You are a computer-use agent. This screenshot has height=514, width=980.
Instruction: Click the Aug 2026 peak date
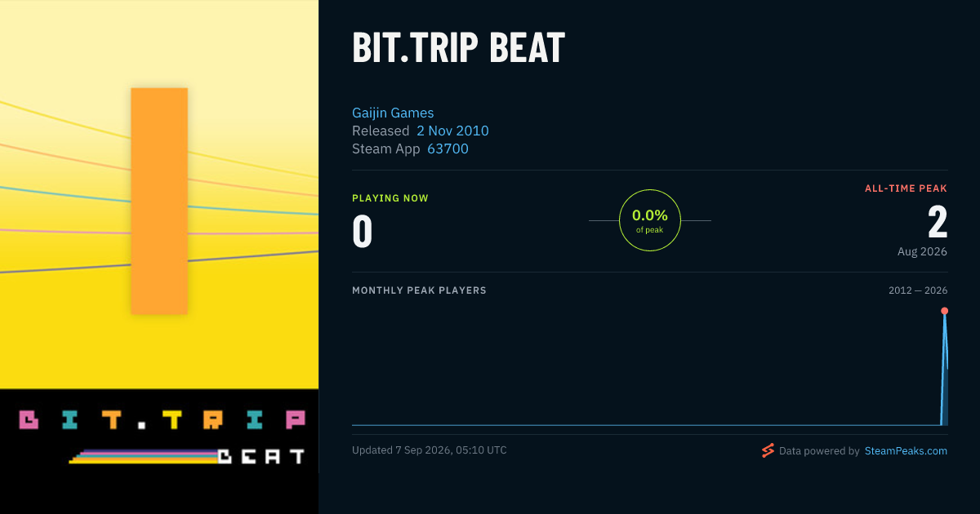point(922,251)
